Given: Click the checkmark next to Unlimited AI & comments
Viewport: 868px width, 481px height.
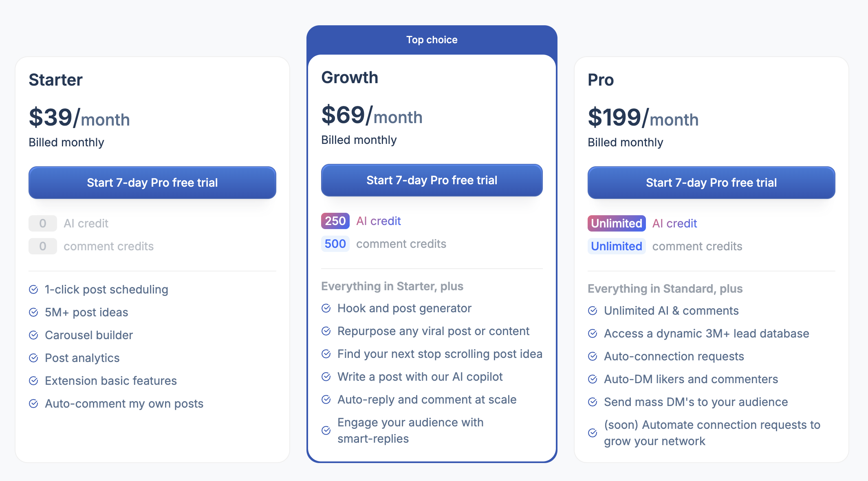Looking at the screenshot, I should pos(592,311).
